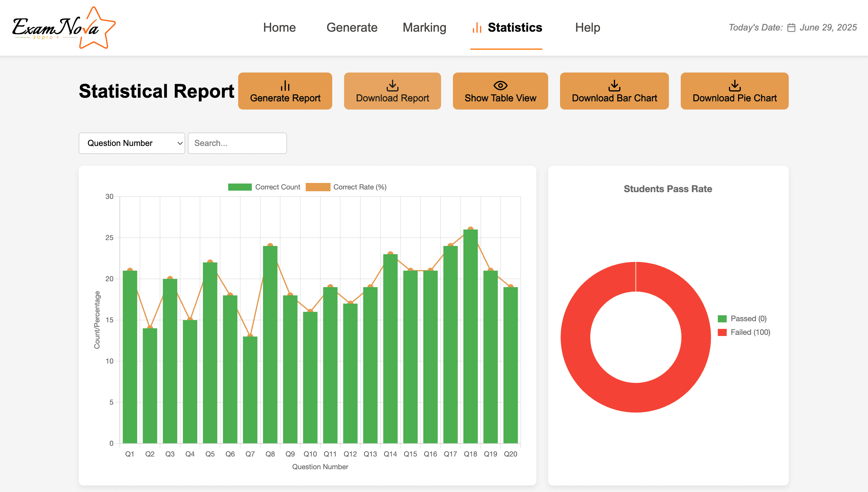Click the chevron arrow of the filter dropdown

coord(180,143)
